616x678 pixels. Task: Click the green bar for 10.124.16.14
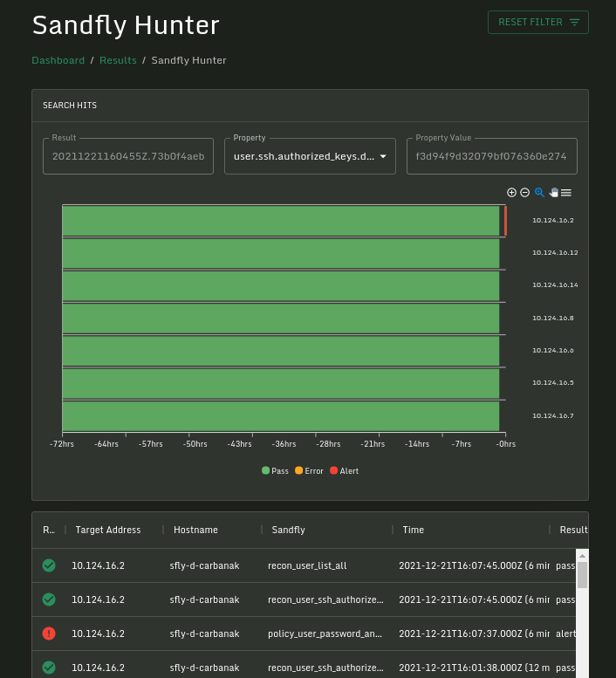pyautogui.click(x=281, y=286)
